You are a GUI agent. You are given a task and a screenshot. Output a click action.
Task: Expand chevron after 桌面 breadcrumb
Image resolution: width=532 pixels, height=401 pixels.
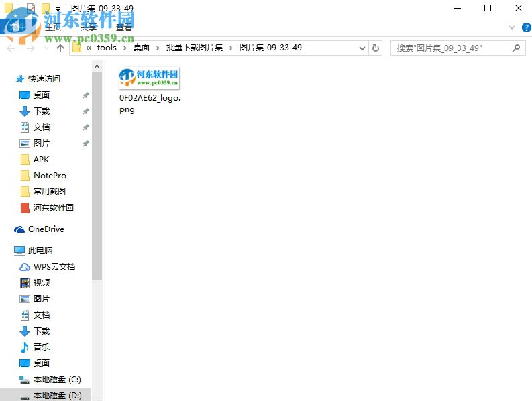[x=158, y=48]
